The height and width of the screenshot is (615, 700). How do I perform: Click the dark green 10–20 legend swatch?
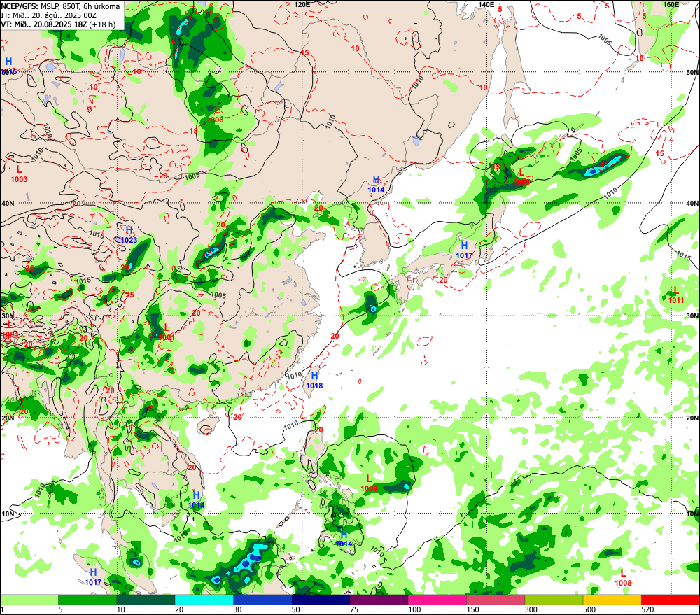146,600
